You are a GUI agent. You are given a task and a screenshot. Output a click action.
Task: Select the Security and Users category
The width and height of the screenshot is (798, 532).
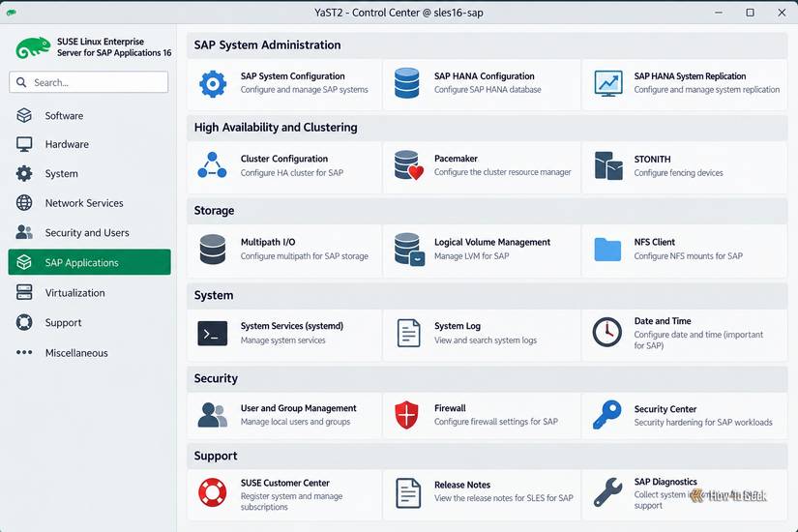pos(90,233)
